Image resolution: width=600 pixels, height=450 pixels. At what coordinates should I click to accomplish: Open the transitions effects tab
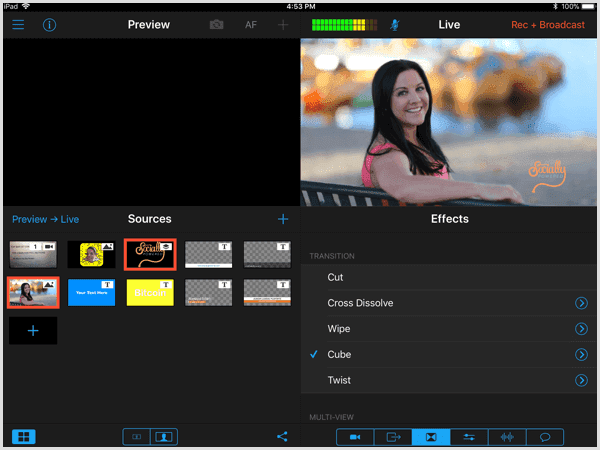tap(431, 437)
